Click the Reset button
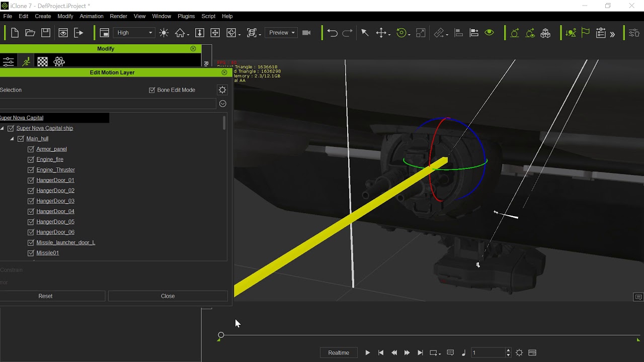 [45, 296]
